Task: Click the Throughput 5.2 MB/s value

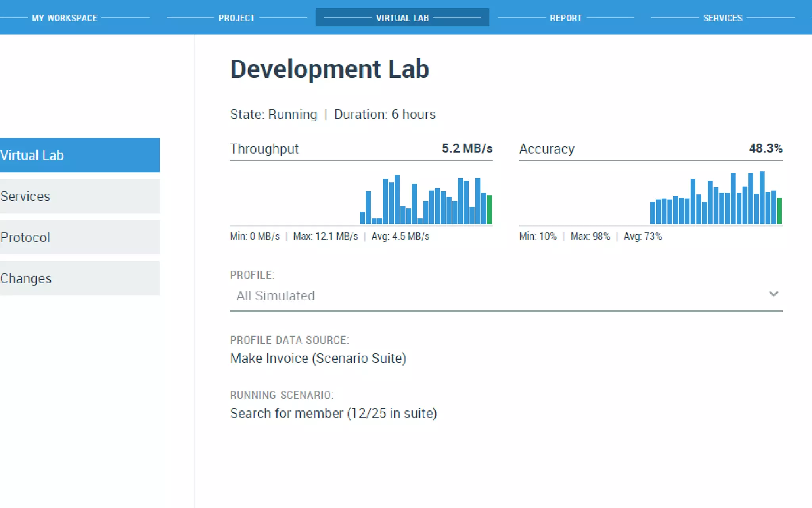Action: pos(467,148)
